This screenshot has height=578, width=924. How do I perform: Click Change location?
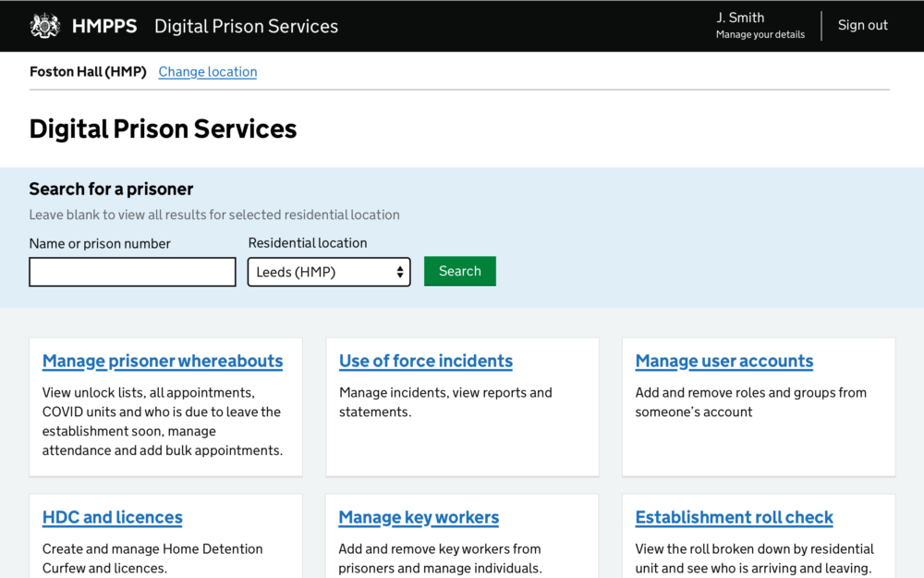[x=207, y=71]
